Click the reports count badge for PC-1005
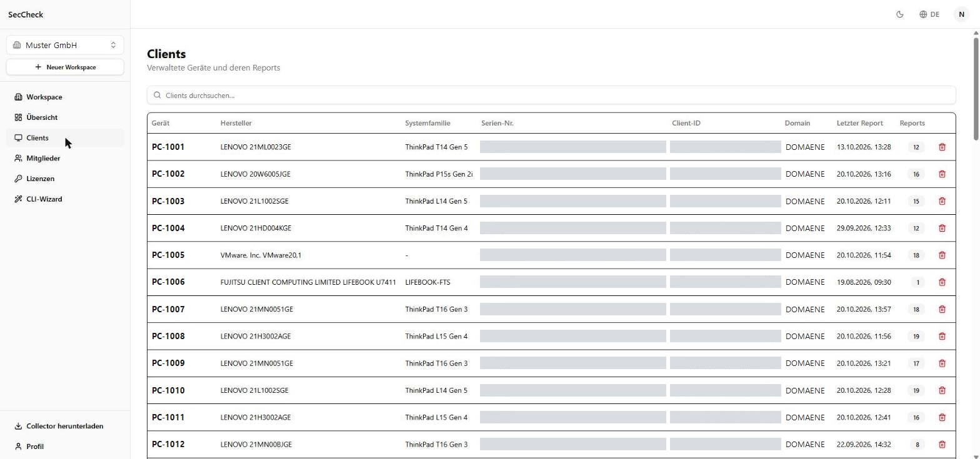Screen dimensions: 980x459 pyautogui.click(x=916, y=255)
